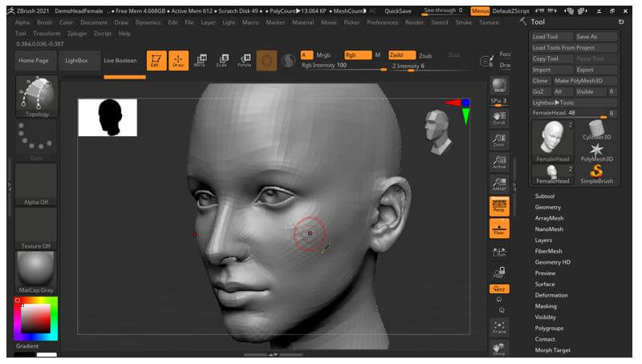The image size is (642, 364).
Task: Click the Z Intensity slider
Action: coord(430,67)
